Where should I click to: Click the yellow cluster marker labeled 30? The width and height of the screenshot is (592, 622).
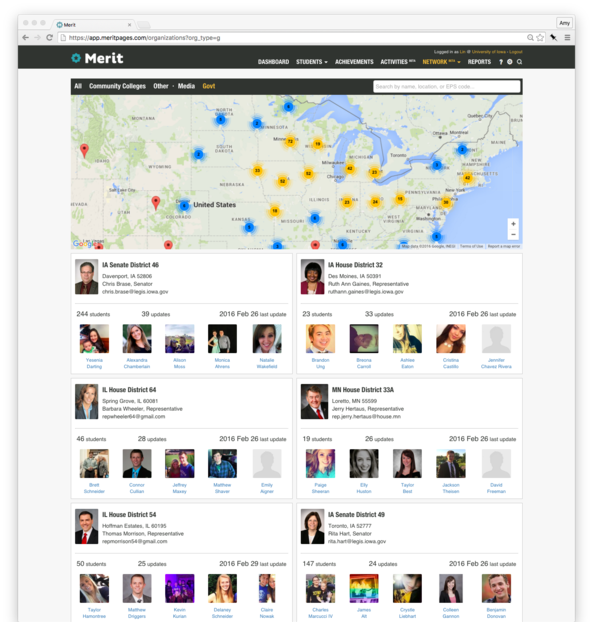point(446,202)
